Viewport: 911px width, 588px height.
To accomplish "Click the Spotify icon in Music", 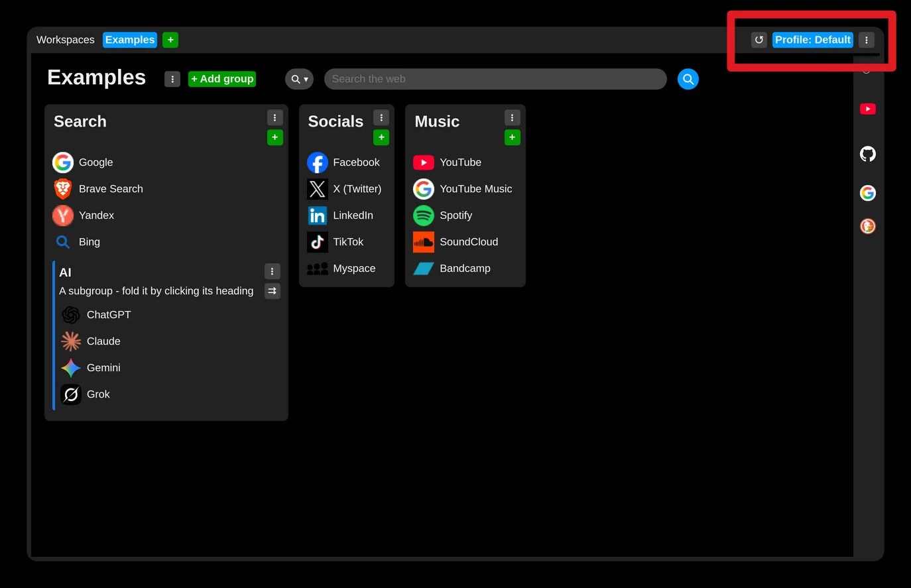I will pyautogui.click(x=424, y=215).
